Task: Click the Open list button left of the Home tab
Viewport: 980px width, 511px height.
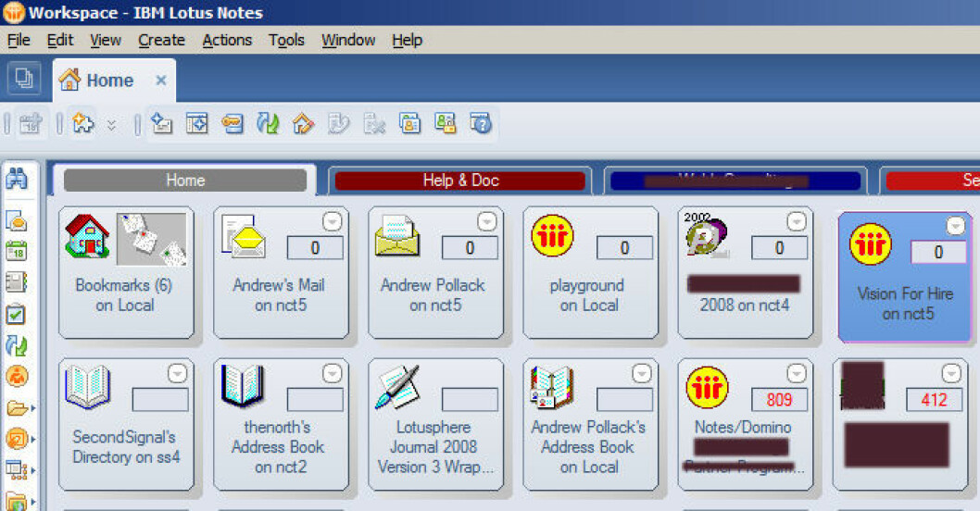Action: pyautogui.click(x=24, y=79)
